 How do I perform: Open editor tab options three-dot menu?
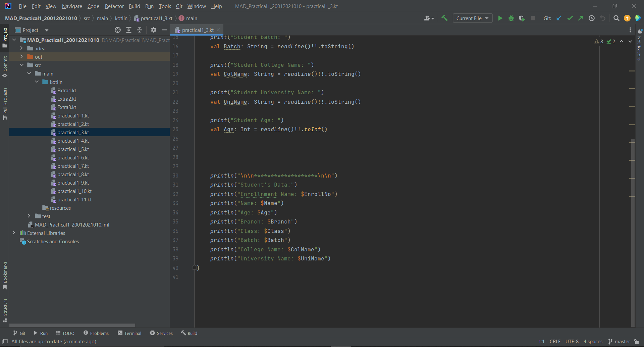(630, 30)
